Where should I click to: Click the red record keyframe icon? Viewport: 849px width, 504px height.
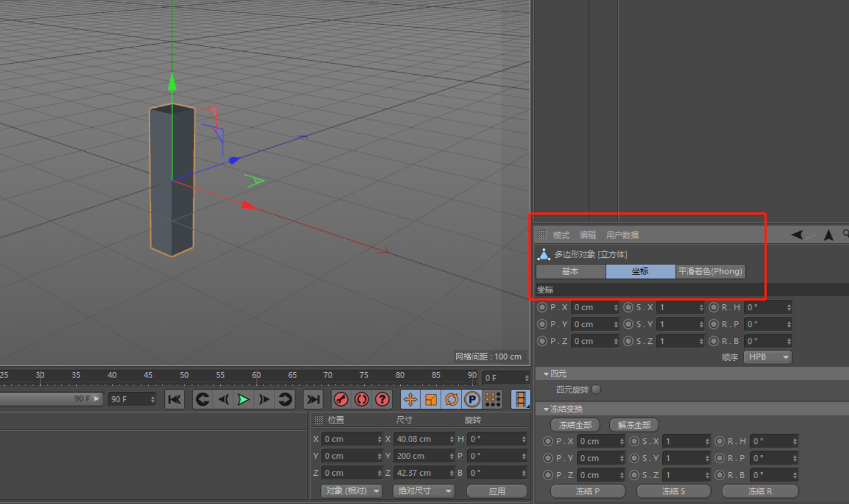[341, 399]
